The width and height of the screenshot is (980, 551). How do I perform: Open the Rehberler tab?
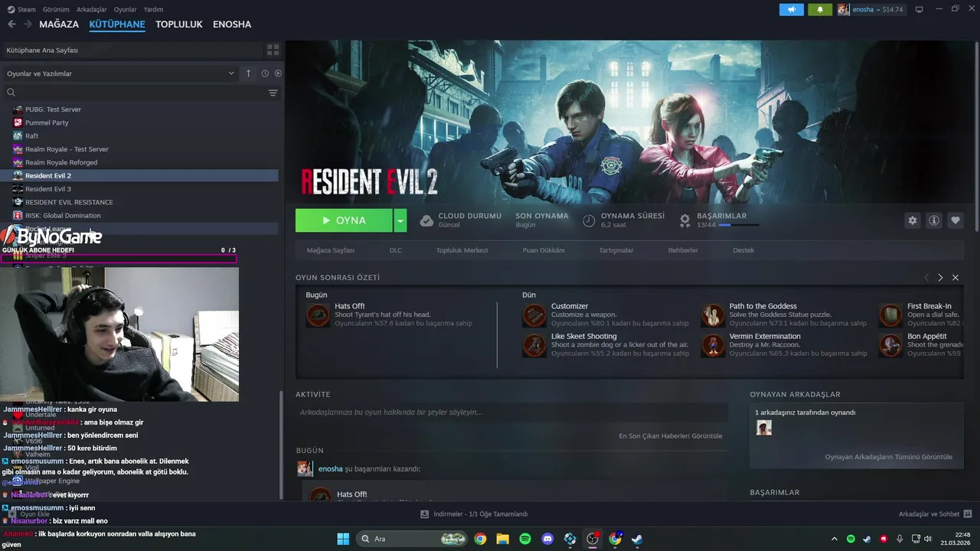[x=683, y=250]
